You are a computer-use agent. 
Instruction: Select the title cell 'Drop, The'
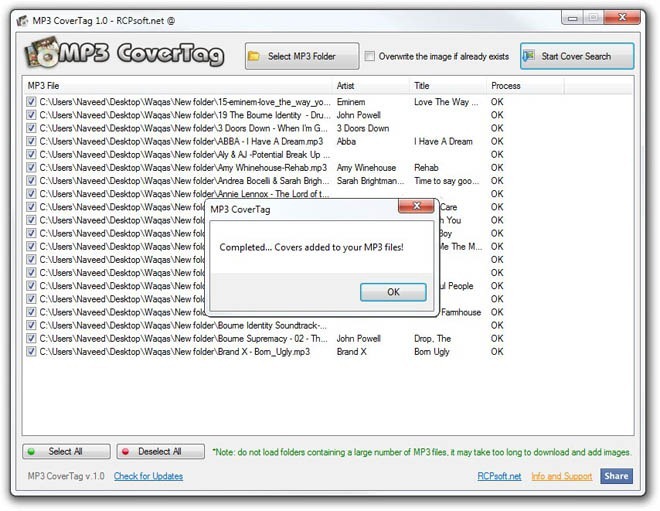432,338
